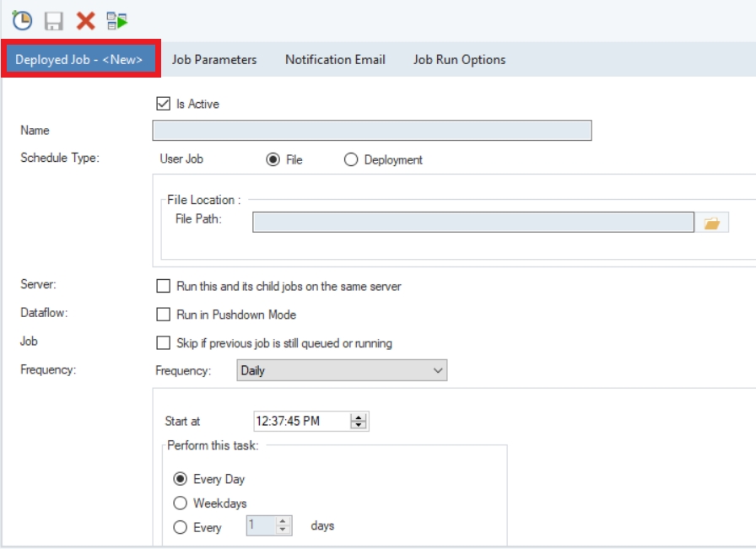Select the Deployment radio button
This screenshot has height=549, width=756.
tap(351, 159)
